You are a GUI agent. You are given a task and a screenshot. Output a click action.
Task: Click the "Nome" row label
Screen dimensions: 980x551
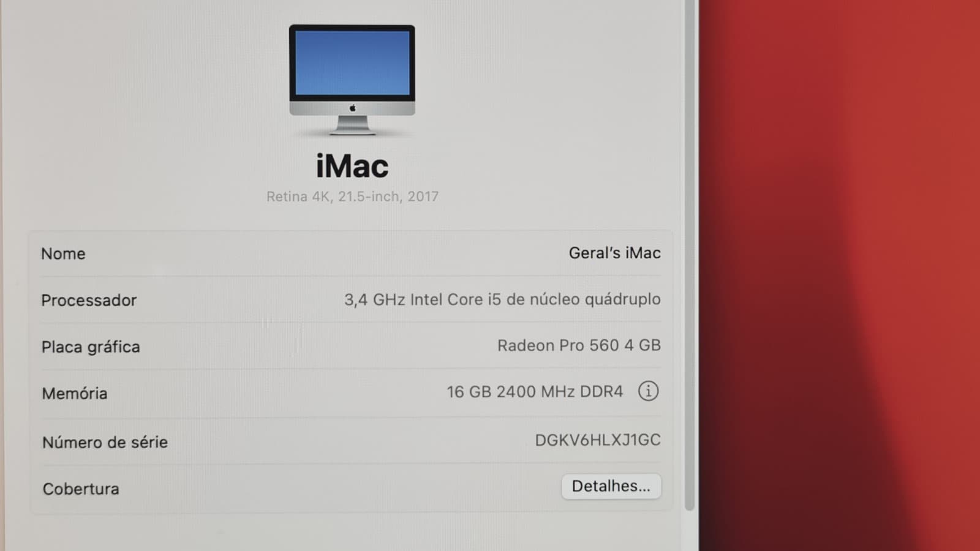(x=63, y=253)
